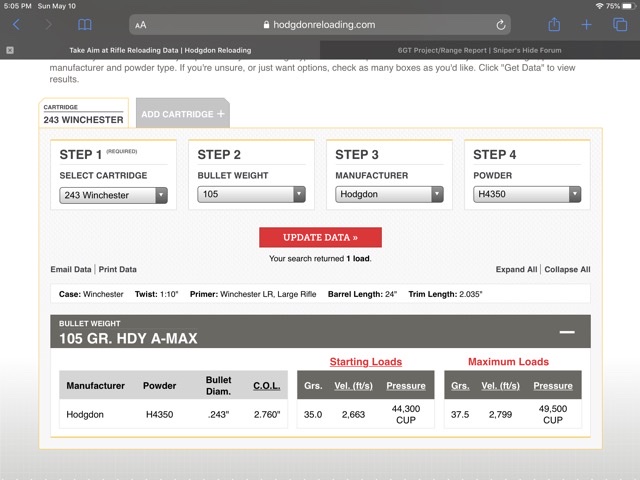
Task: Click the Wi-Fi status icon
Action: [x=599, y=6]
